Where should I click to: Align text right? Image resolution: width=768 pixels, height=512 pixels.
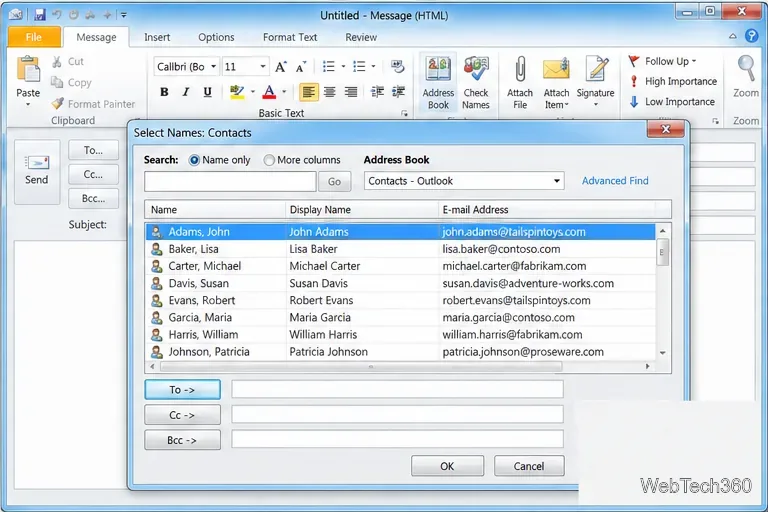351,92
